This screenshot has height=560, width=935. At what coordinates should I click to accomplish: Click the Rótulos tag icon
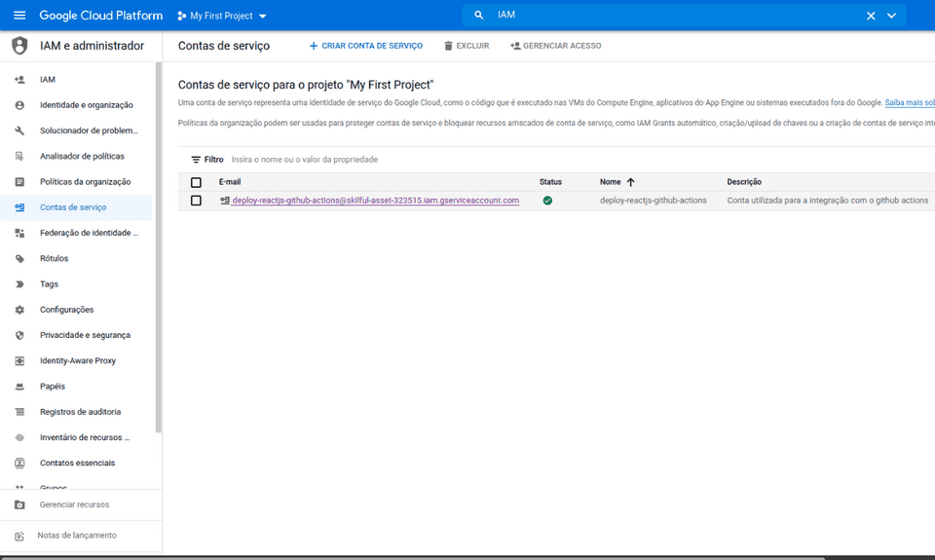click(19, 259)
